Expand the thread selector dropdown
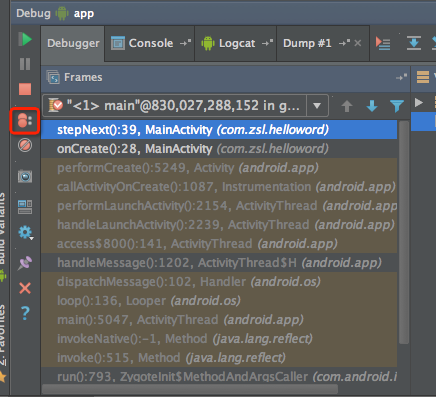 point(317,106)
